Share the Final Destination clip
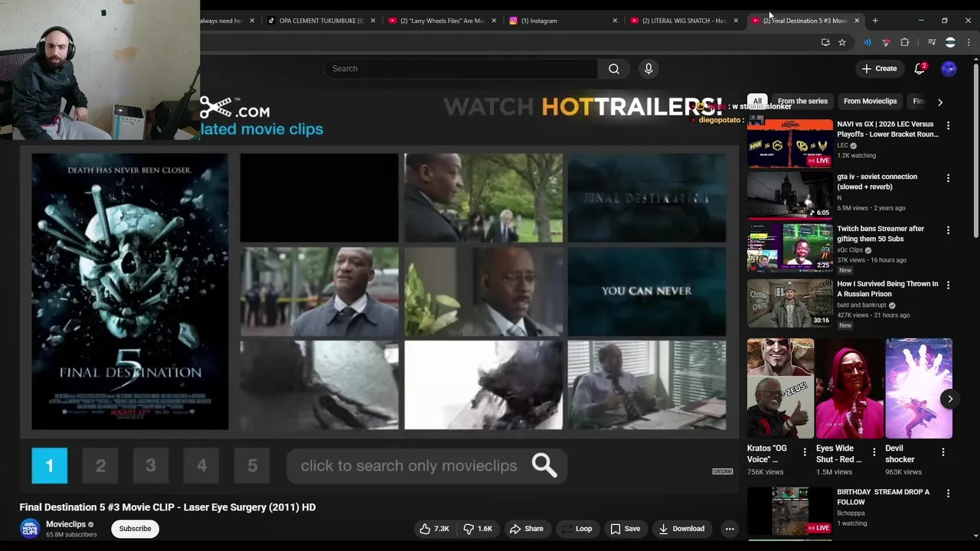 point(527,529)
